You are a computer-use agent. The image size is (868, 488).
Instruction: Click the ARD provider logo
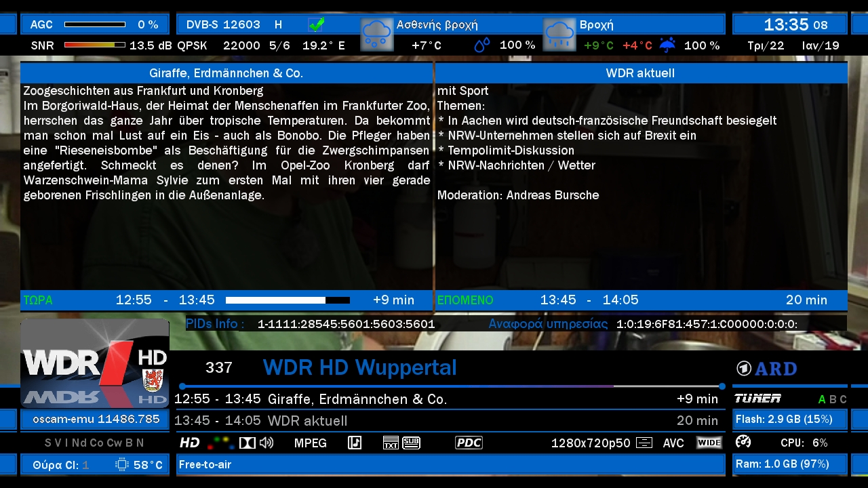click(x=766, y=369)
